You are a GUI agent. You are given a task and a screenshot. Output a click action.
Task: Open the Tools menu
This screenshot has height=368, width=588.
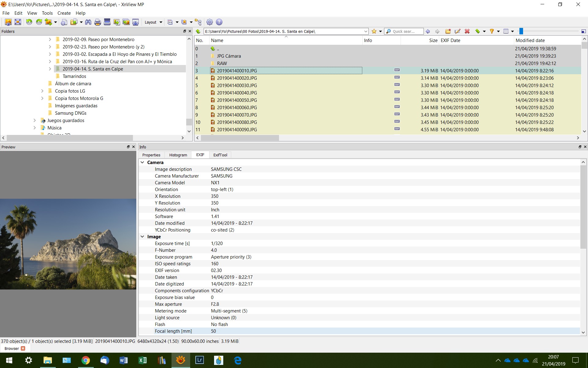point(47,13)
